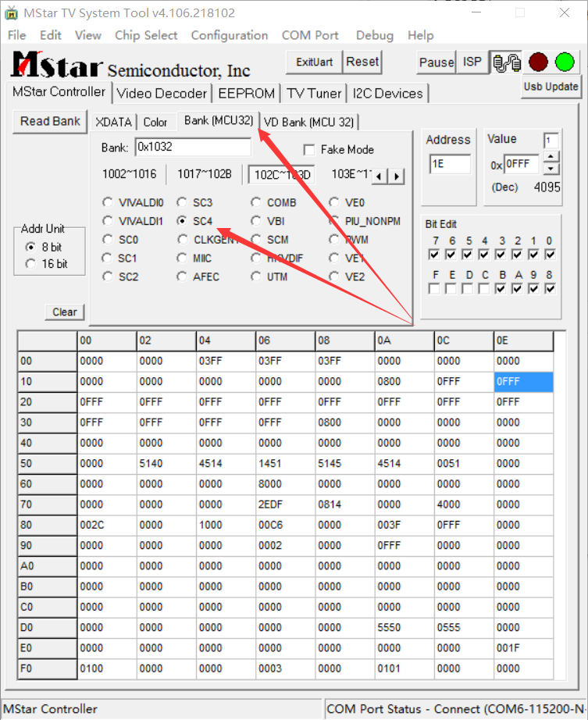Click the Address input field

click(450, 164)
